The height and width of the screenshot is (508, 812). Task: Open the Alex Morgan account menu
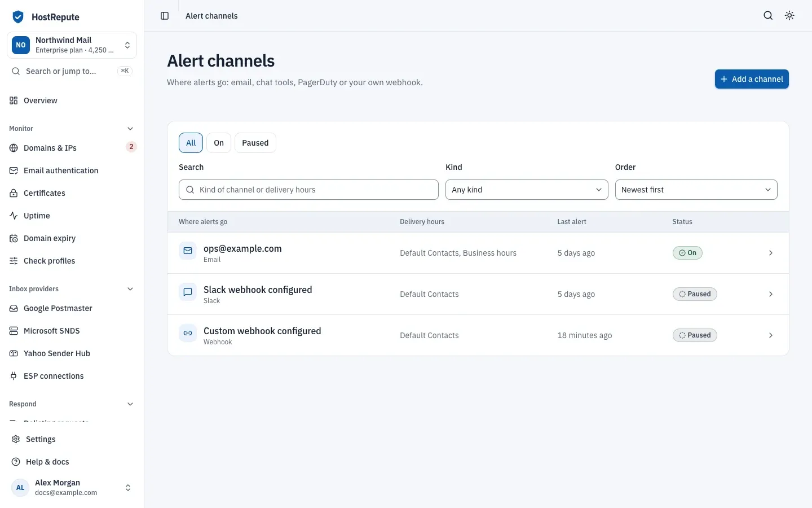(72, 488)
